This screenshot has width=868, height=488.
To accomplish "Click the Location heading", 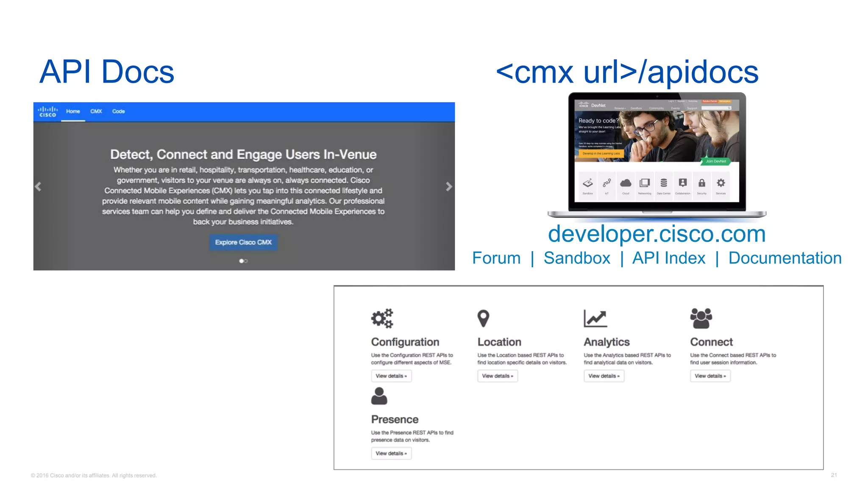I will coord(499,342).
